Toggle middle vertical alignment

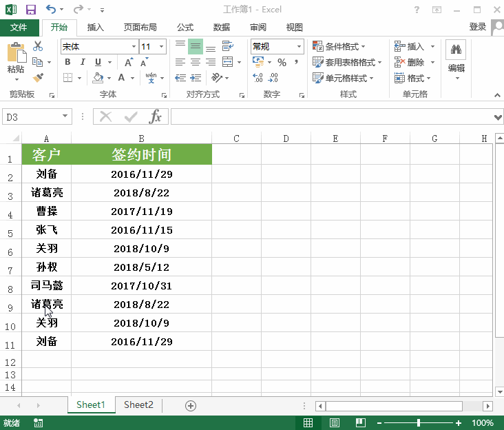click(x=196, y=46)
